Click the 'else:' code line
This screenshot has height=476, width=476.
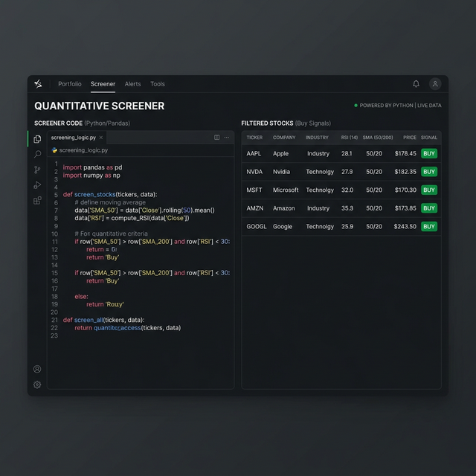[81, 296]
